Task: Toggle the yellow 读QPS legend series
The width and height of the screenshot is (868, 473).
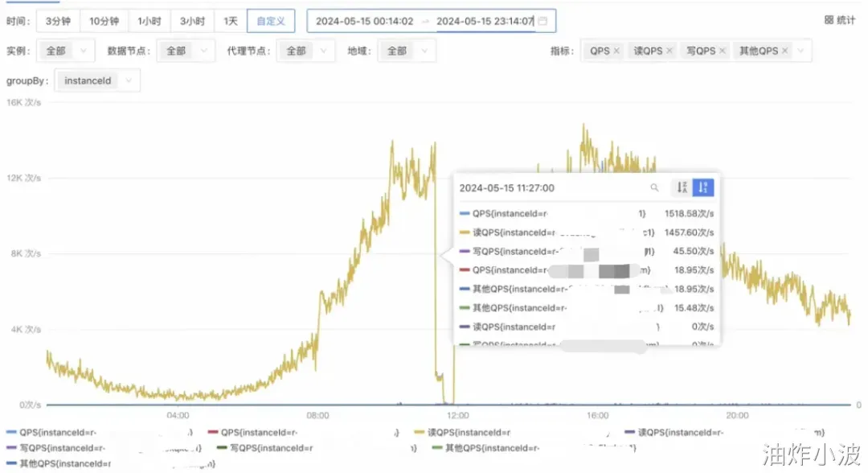Action: pos(512,433)
